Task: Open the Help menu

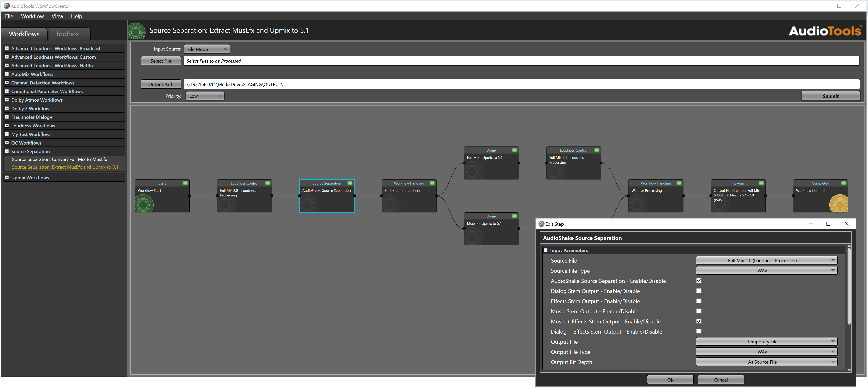Action: click(76, 16)
